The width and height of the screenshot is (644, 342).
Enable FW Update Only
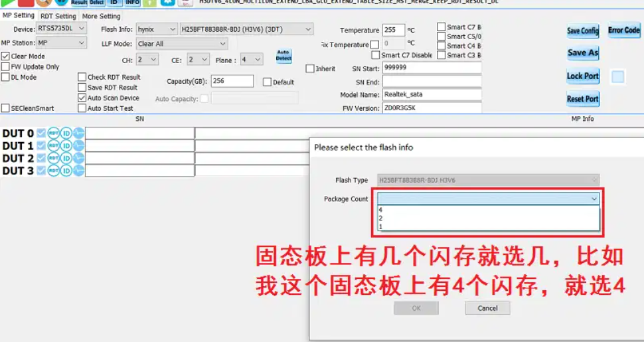coord(5,66)
